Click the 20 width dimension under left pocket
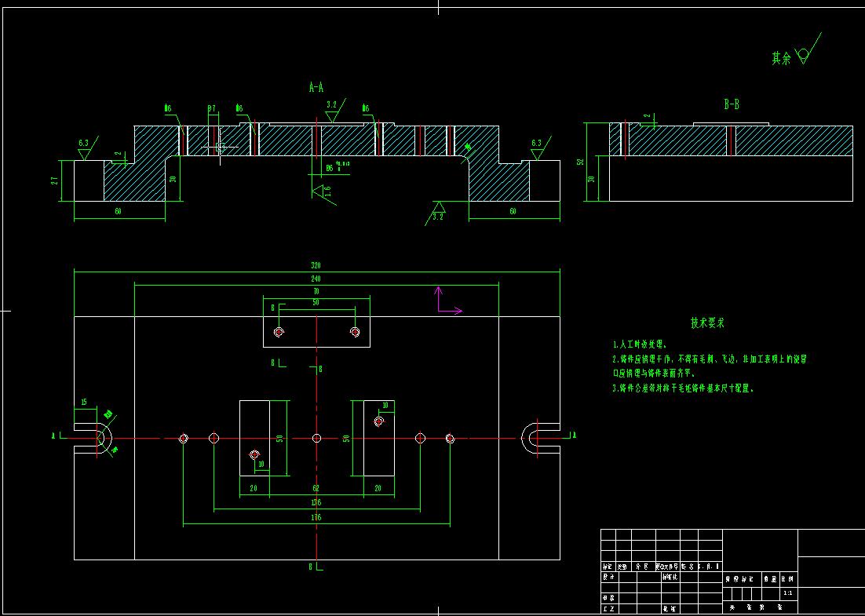This screenshot has width=865, height=616. [254, 488]
